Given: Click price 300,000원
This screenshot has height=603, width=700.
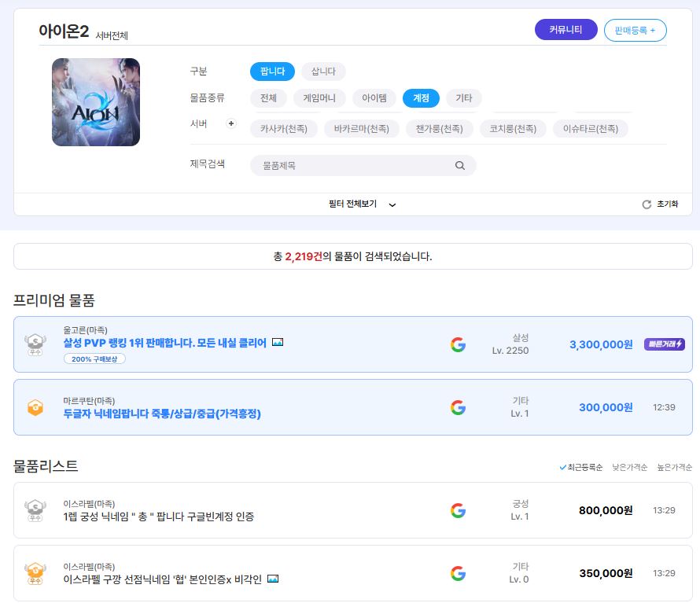Looking at the screenshot, I should tap(606, 407).
